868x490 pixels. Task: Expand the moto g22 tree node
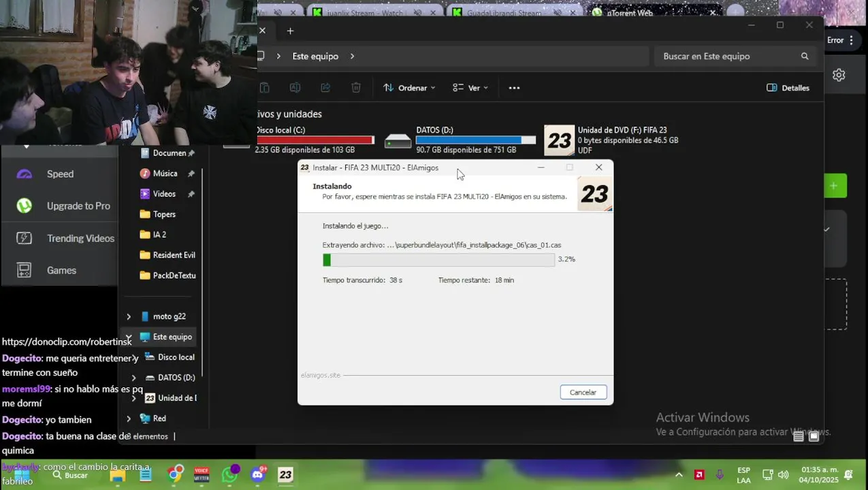point(129,316)
